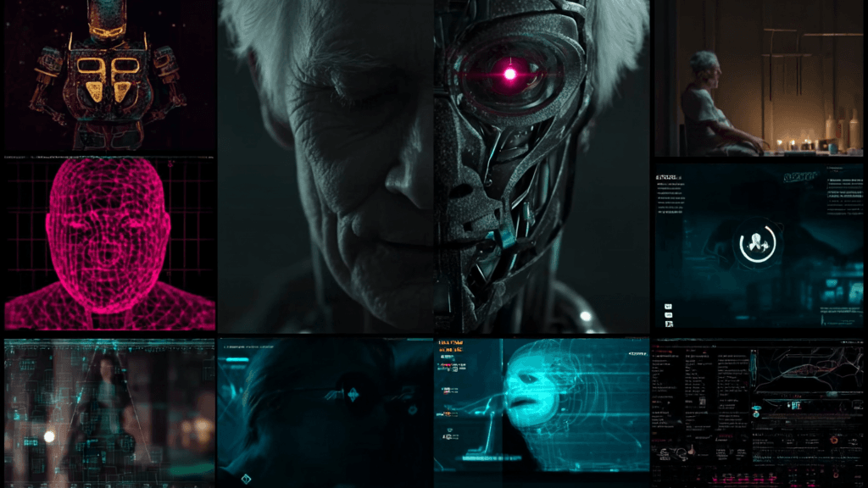This screenshot has height=488, width=868.
Task: Click the diamond icon at the dark teal panel's bottom-left
Action: (246, 477)
